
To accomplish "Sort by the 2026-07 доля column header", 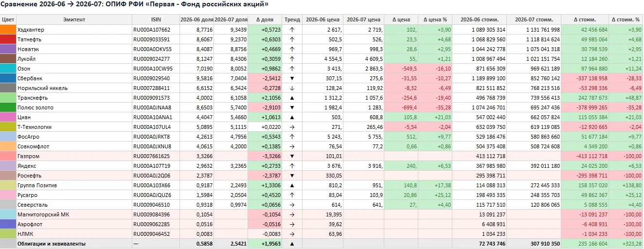I will 231,19.
